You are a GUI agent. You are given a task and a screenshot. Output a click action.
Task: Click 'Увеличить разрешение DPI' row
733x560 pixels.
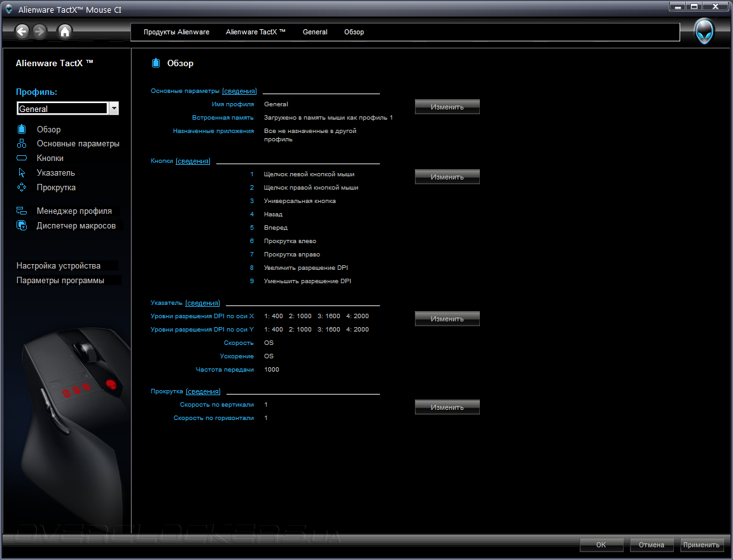[305, 268]
